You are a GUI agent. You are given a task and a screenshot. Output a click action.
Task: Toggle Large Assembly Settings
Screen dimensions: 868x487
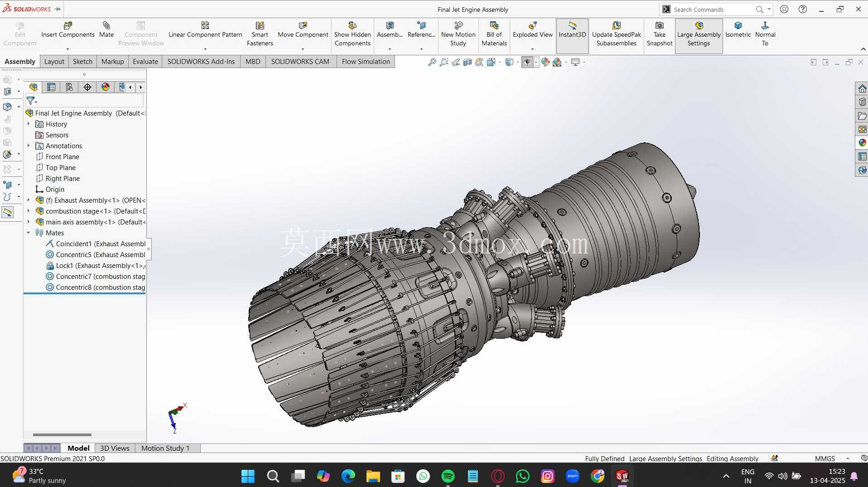point(699,36)
